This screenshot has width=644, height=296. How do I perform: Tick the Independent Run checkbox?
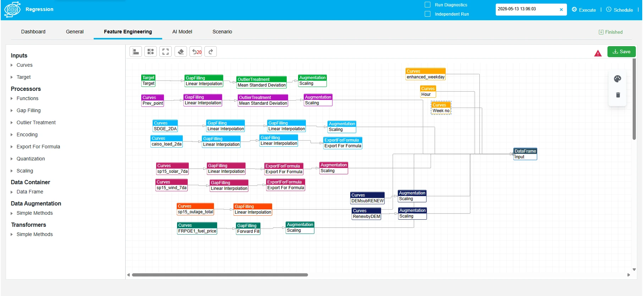tap(428, 14)
